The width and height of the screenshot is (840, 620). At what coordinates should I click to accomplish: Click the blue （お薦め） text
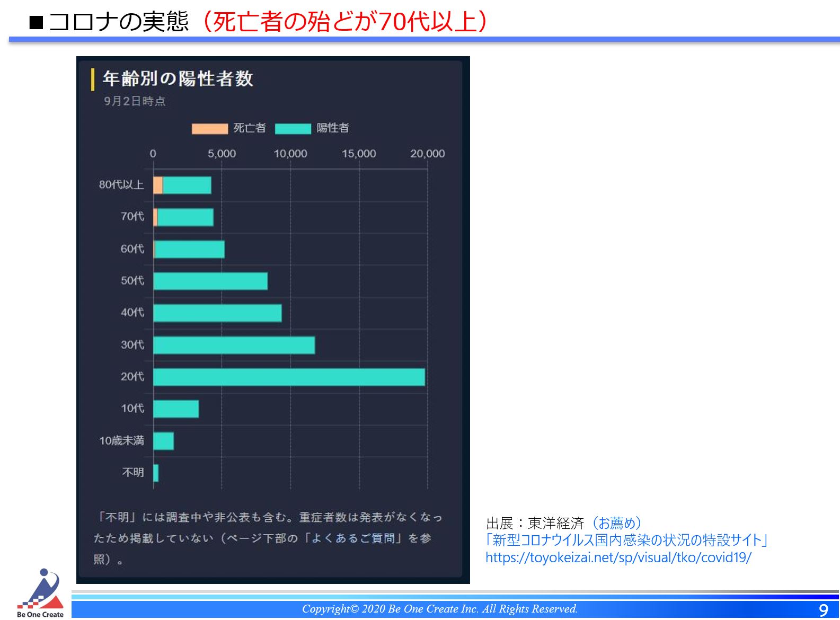(617, 524)
